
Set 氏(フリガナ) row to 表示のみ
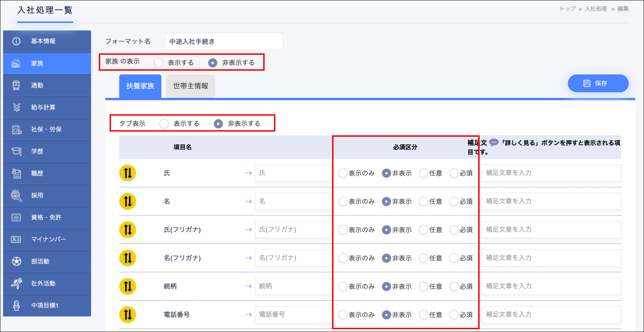pos(343,229)
